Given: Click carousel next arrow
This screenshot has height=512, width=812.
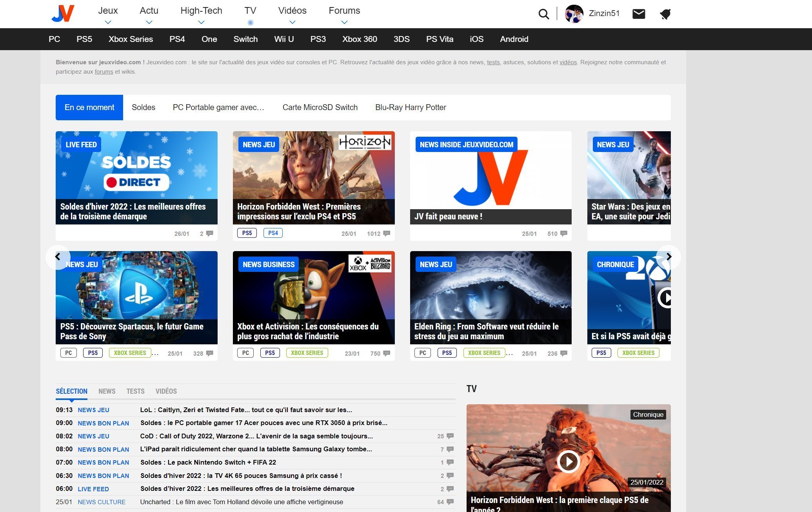Looking at the screenshot, I should pyautogui.click(x=668, y=257).
